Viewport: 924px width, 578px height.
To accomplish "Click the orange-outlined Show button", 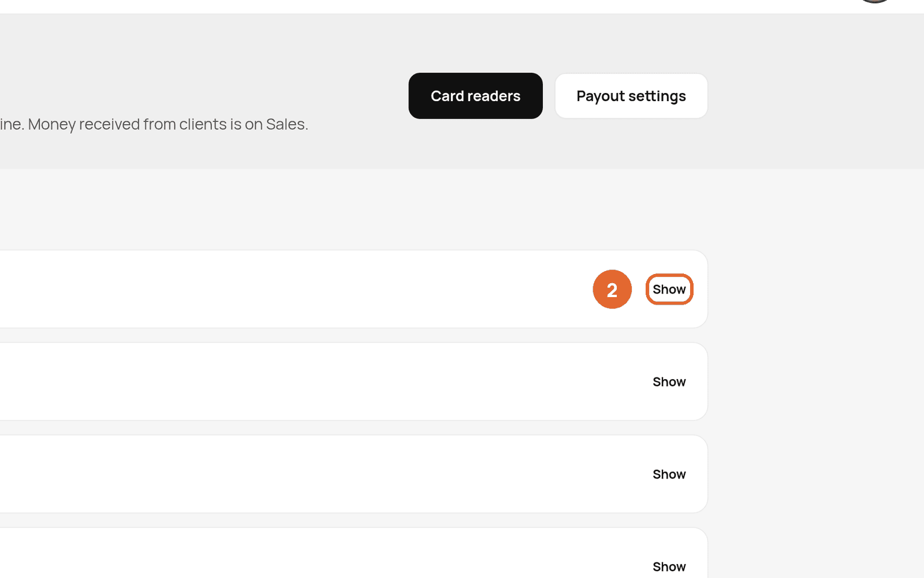I will click(x=669, y=289).
